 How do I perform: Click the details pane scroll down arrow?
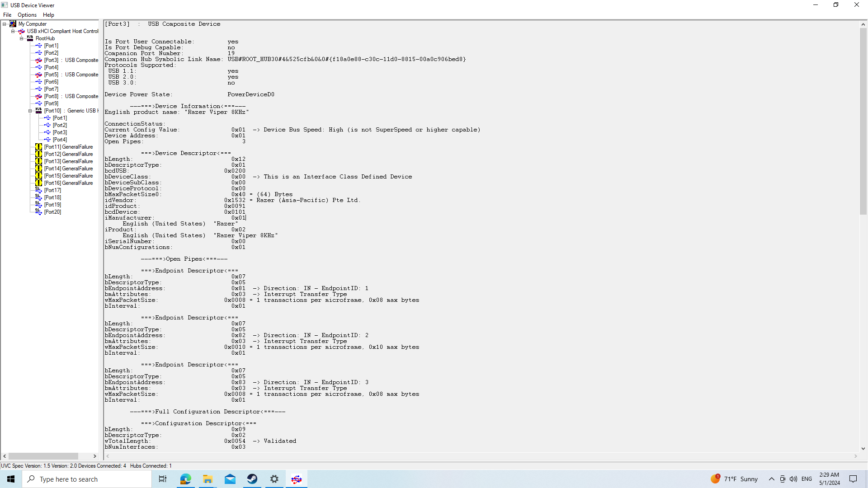tap(863, 449)
